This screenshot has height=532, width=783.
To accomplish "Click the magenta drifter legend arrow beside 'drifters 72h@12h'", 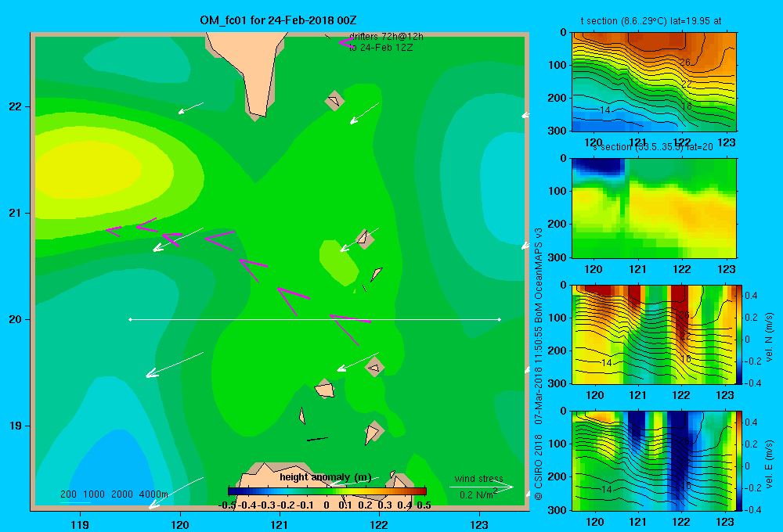I will point(346,42).
